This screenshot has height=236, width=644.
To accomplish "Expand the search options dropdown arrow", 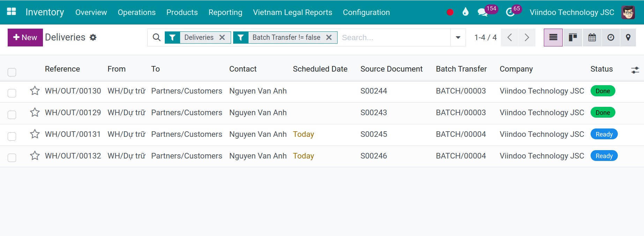I will point(458,37).
